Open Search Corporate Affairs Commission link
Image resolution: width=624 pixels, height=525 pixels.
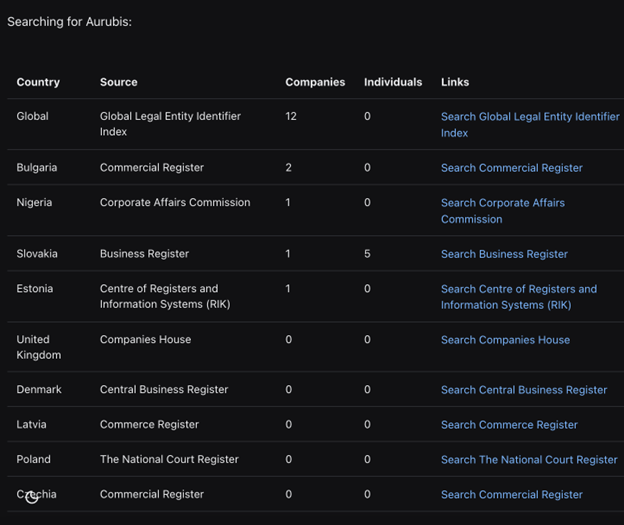pos(503,211)
